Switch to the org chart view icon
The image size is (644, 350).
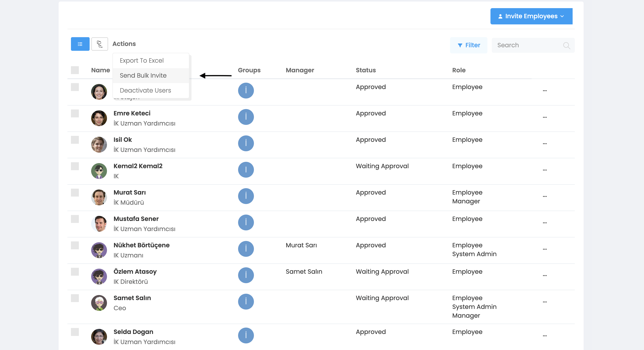pos(99,44)
